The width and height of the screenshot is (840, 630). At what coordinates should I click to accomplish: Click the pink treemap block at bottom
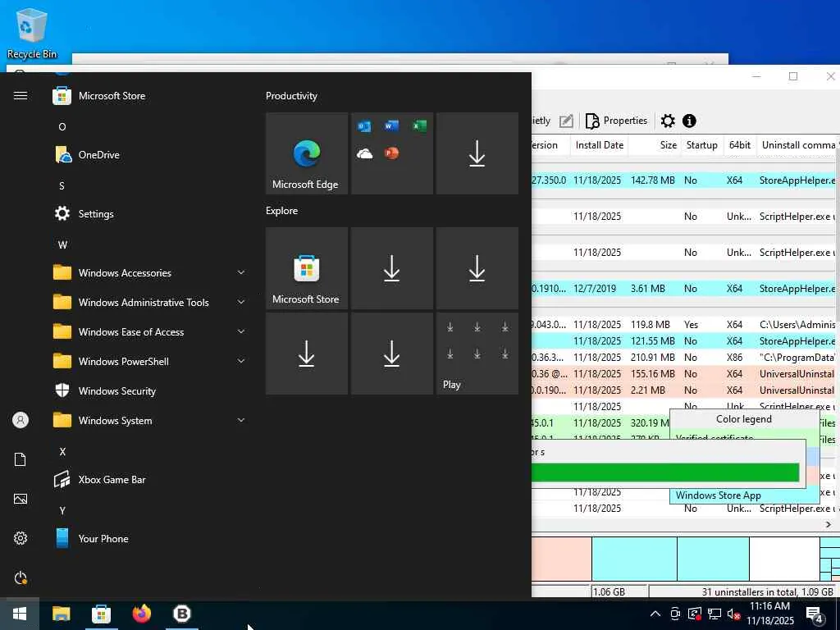[561, 559]
